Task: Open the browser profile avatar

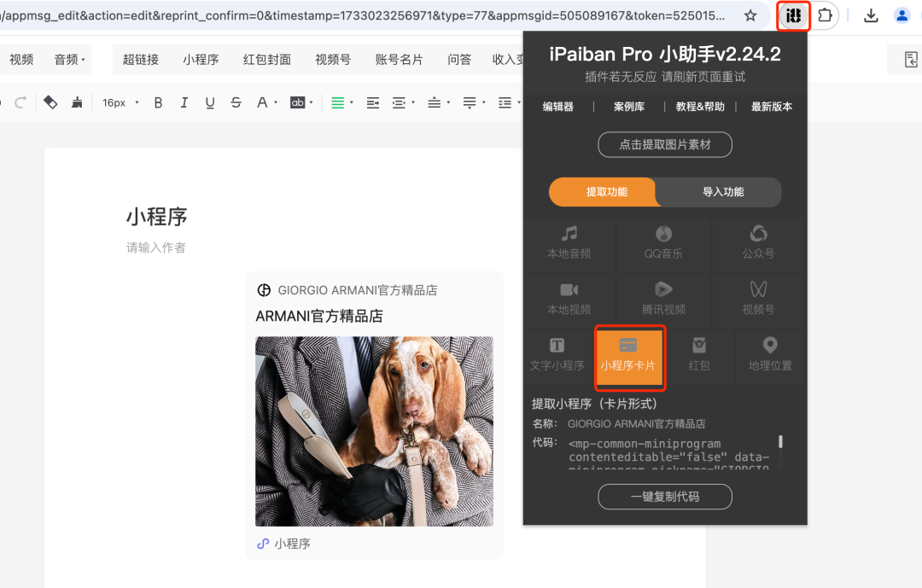Action: coord(902,16)
